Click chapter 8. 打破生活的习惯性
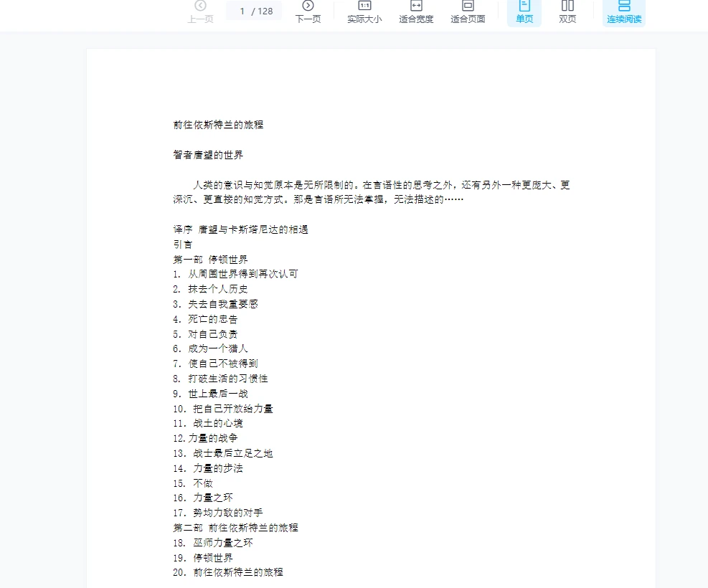Image resolution: width=708 pixels, height=588 pixels. click(x=220, y=379)
